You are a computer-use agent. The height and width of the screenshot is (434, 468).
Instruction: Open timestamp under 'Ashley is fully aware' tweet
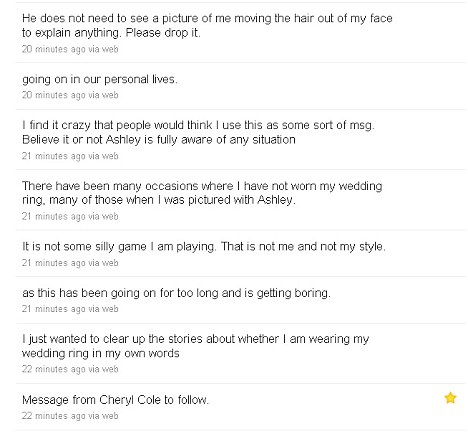(54, 156)
